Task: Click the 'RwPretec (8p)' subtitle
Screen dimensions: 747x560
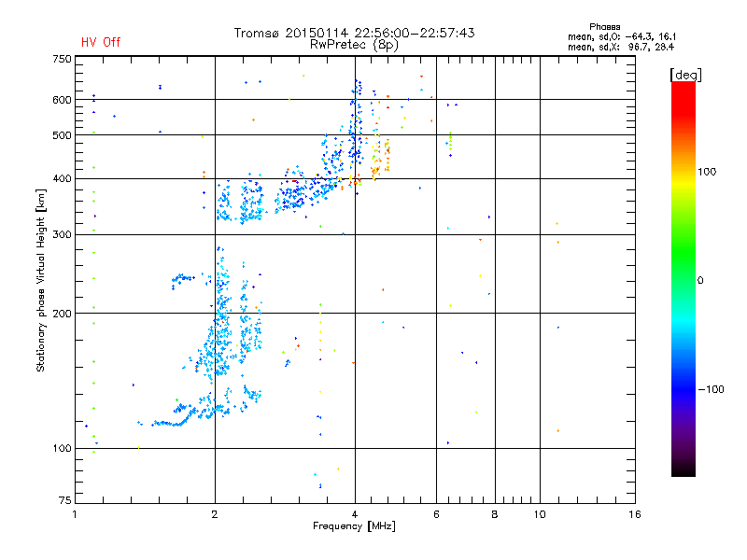Action: [354, 45]
